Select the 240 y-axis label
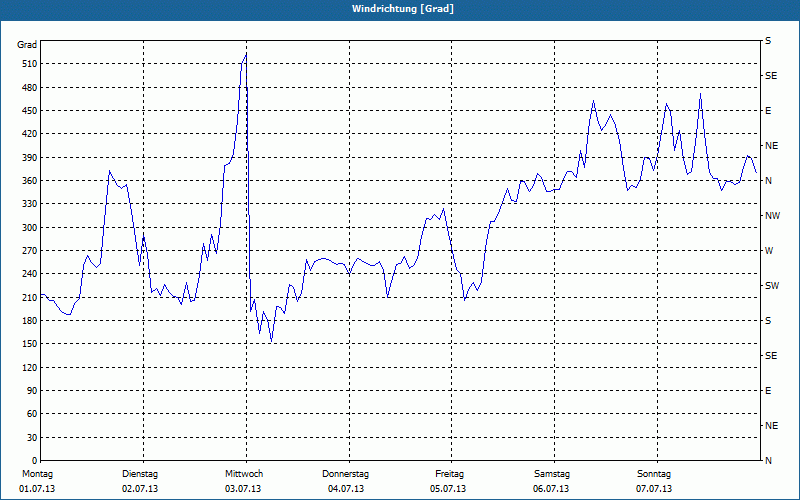The width and height of the screenshot is (800, 500). pos(29,274)
